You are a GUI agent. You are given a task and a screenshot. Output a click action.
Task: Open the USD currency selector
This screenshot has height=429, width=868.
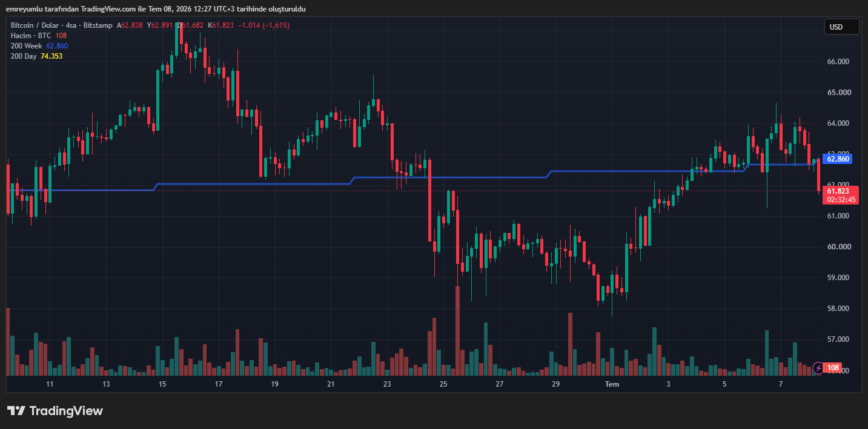841,27
